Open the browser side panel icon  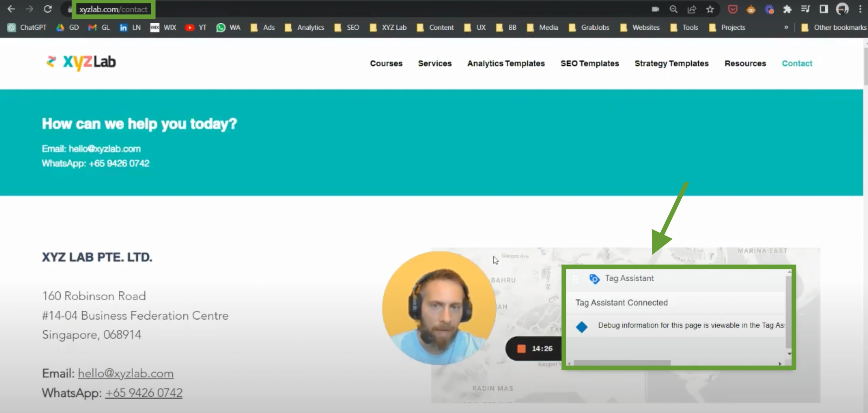point(823,9)
